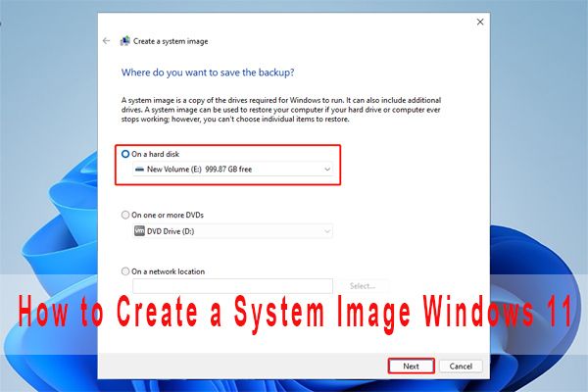Open the DVD Drive (D:) dropdown
This screenshot has height=392, width=588.
click(232, 231)
